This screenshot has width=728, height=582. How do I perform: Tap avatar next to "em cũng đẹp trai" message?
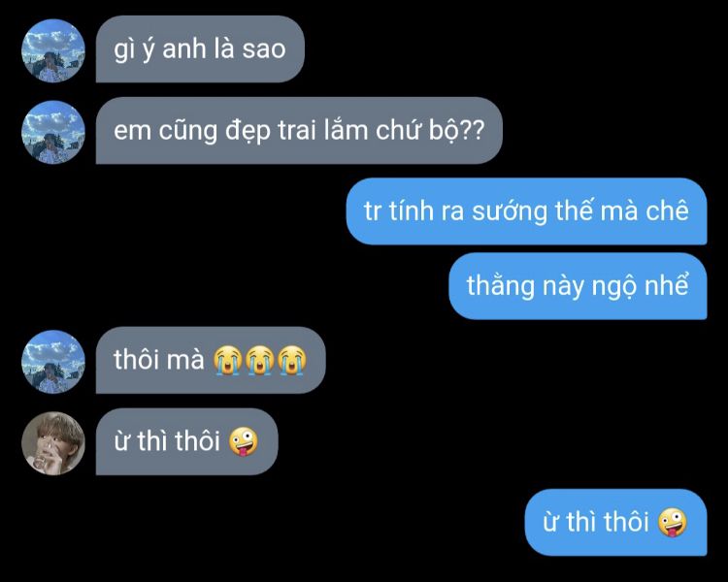tap(53, 132)
